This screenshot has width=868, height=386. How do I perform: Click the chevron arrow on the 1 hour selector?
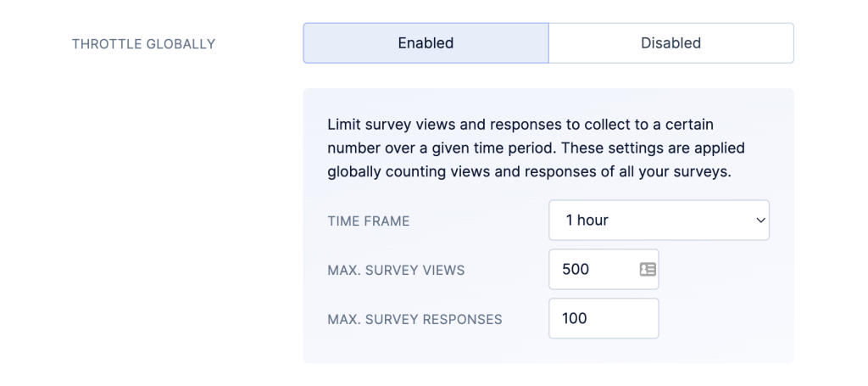point(760,221)
